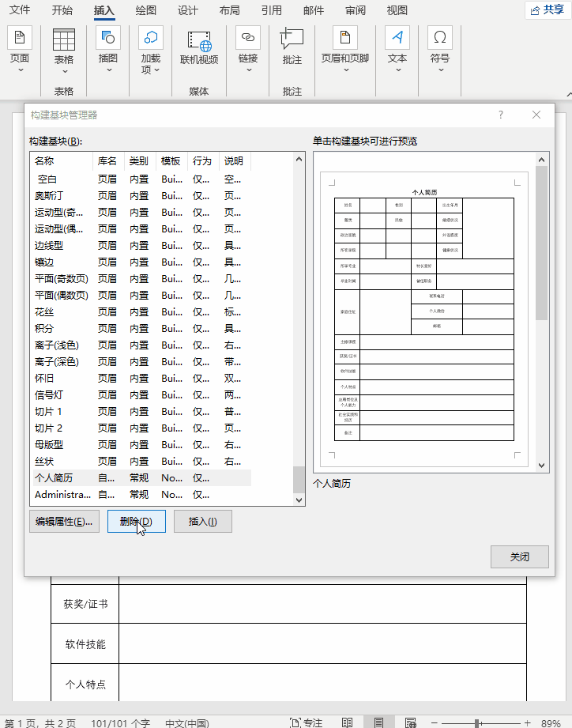The width and height of the screenshot is (572, 728).
Task: Click the zoom in plus icon
Action: (x=528, y=723)
